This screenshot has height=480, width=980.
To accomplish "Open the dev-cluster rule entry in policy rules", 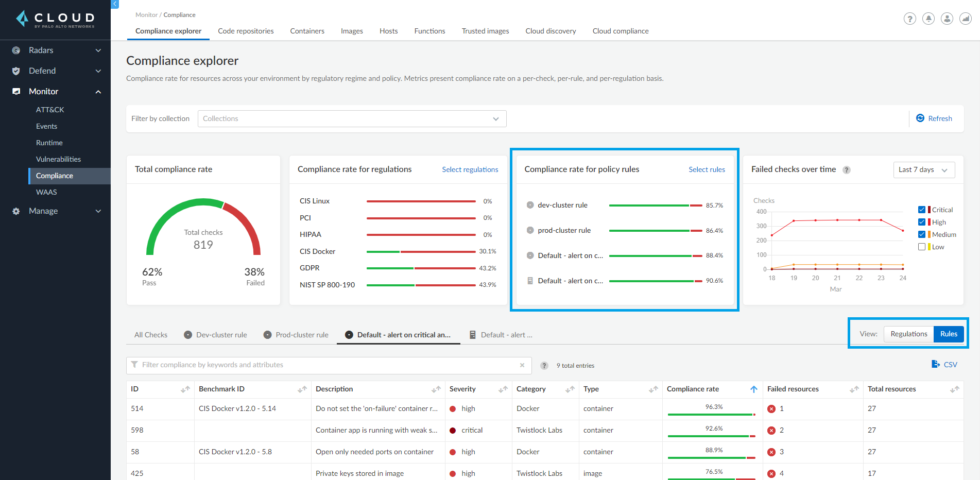I will (x=562, y=205).
